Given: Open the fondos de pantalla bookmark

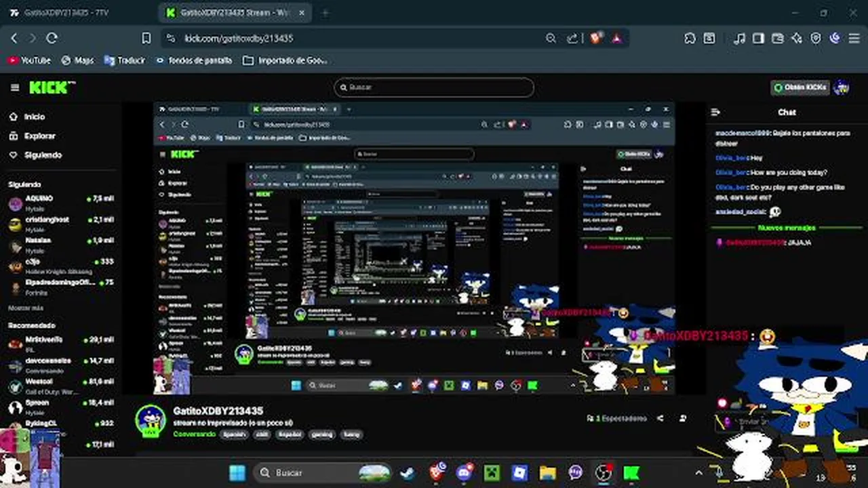Looking at the screenshot, I should click(x=193, y=60).
